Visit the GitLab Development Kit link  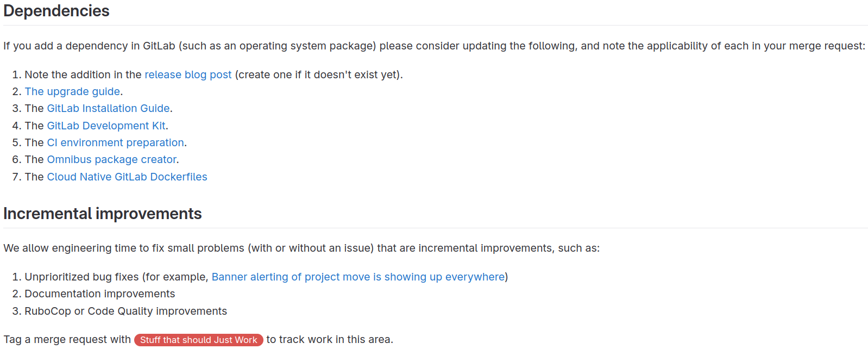[106, 126]
